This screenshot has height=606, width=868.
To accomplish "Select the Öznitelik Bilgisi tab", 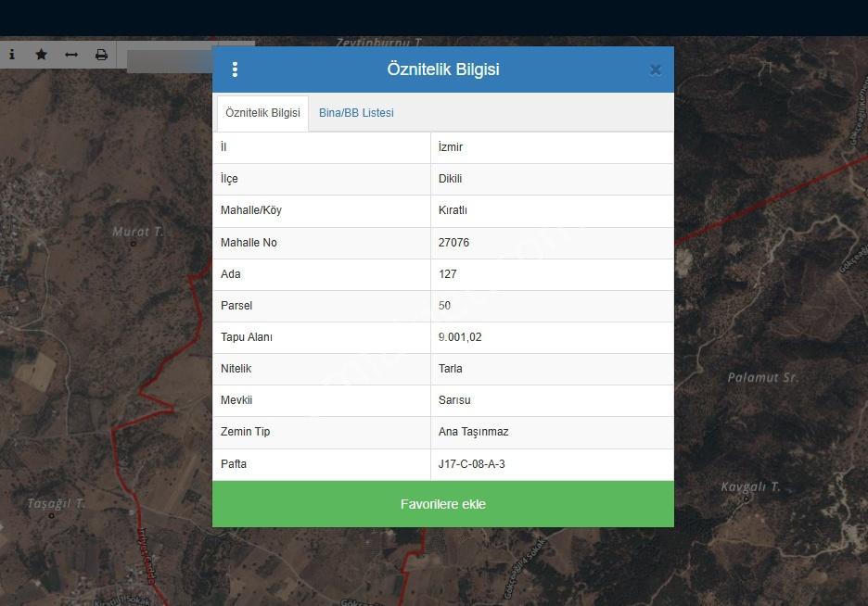I will (262, 113).
